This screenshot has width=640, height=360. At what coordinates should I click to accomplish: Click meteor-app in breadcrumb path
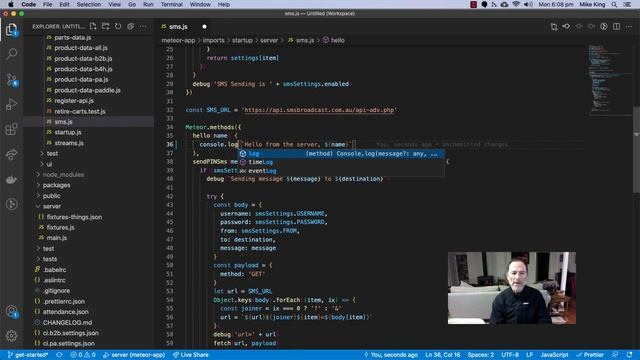[x=178, y=40]
